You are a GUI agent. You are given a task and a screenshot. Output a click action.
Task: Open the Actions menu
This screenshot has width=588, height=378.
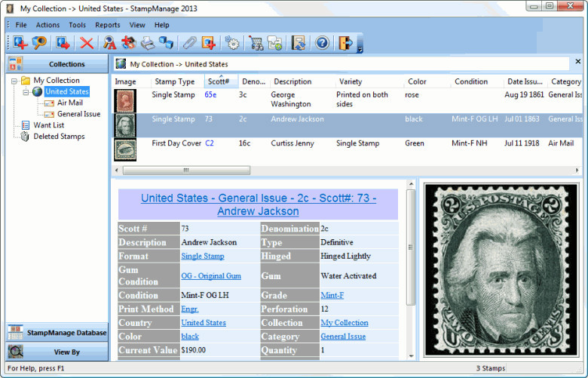(x=47, y=25)
